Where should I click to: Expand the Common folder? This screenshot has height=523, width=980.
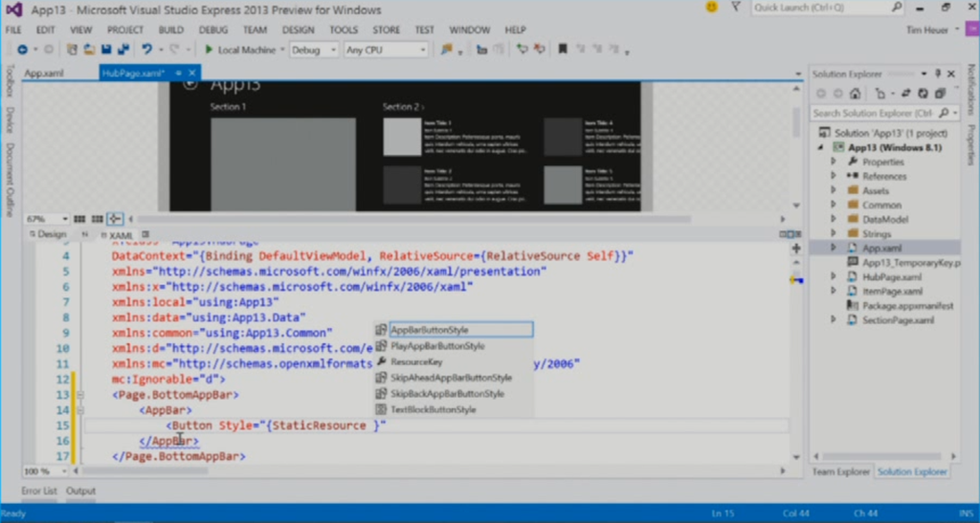[x=834, y=205]
